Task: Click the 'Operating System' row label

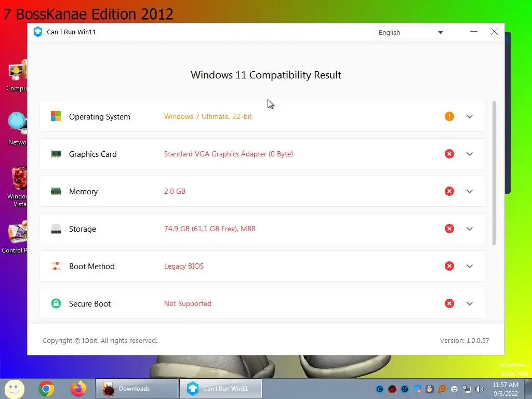Action: point(99,117)
